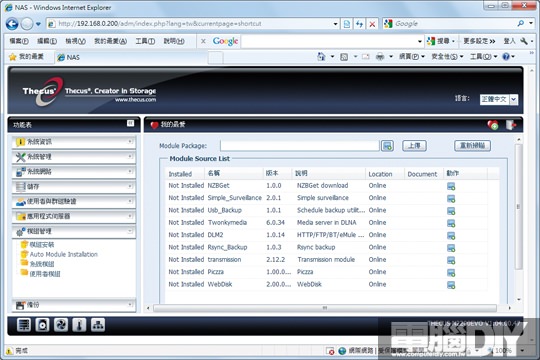The height and width of the screenshot is (360, 540).
Task: Open Auto Module Installation tree item
Action: [64, 254]
